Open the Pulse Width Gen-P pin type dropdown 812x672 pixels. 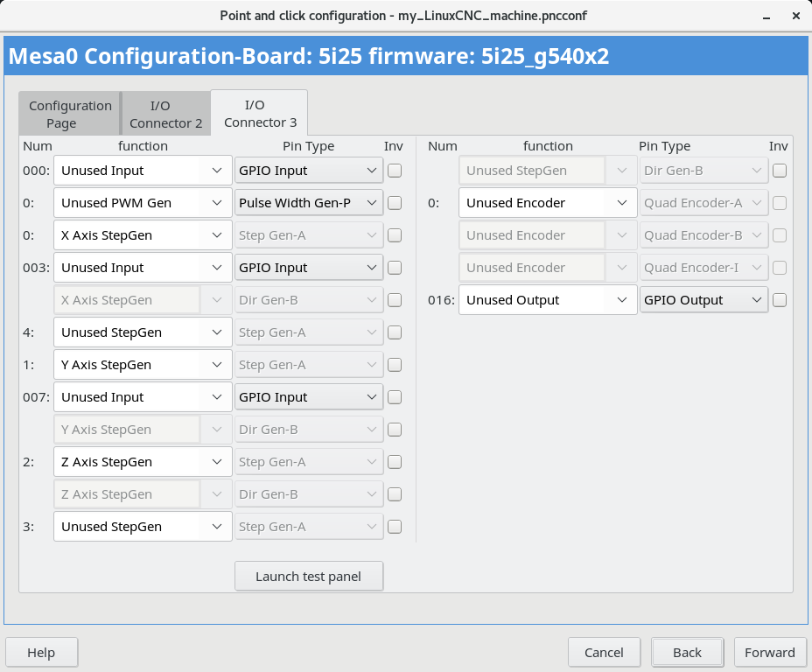click(x=309, y=203)
